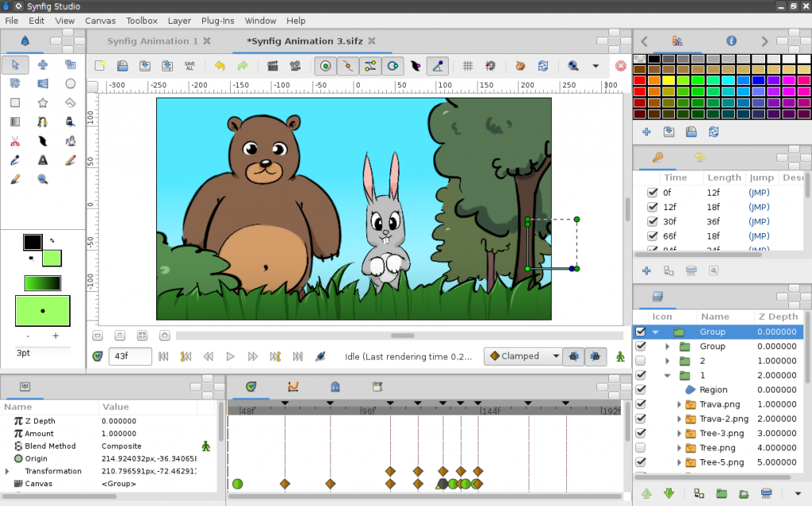Open the Clamped interpolation dropdown
The width and height of the screenshot is (812, 506).
pyautogui.click(x=523, y=356)
